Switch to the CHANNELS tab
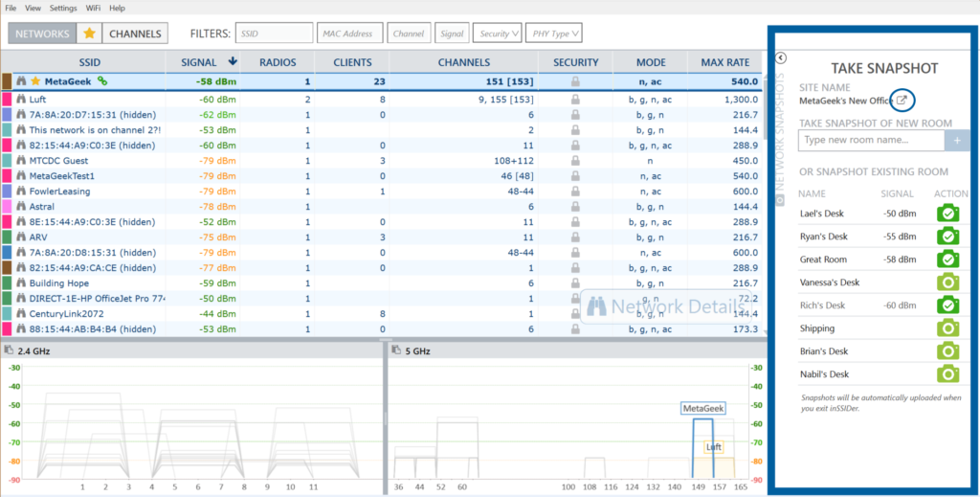 point(135,34)
